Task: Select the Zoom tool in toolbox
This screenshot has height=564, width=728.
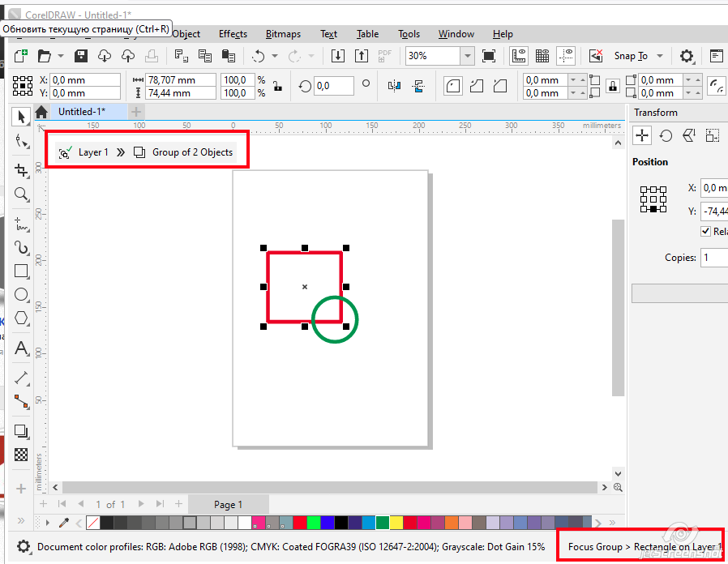Action: click(21, 194)
